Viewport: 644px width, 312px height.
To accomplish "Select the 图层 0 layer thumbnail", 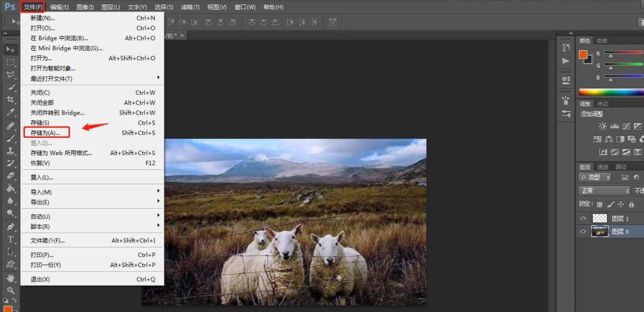I will [x=599, y=231].
